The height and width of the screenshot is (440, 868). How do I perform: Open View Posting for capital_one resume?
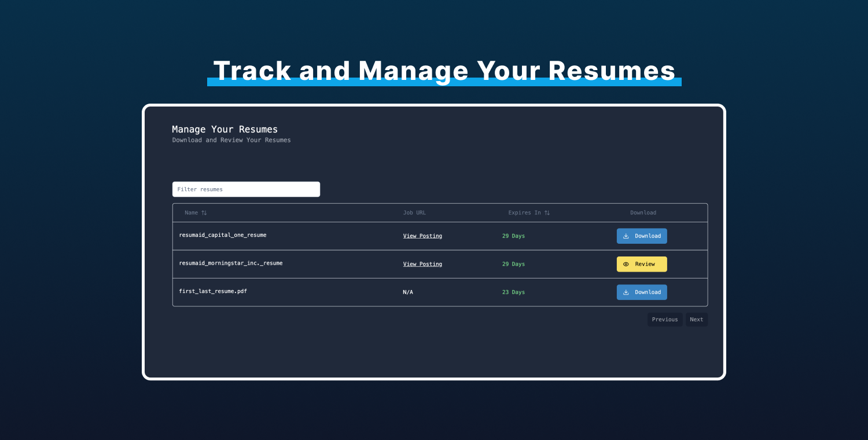click(422, 236)
